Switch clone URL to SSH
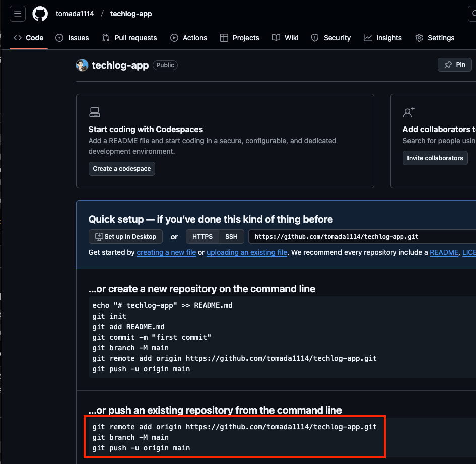Image resolution: width=476 pixels, height=464 pixels. pos(231,237)
